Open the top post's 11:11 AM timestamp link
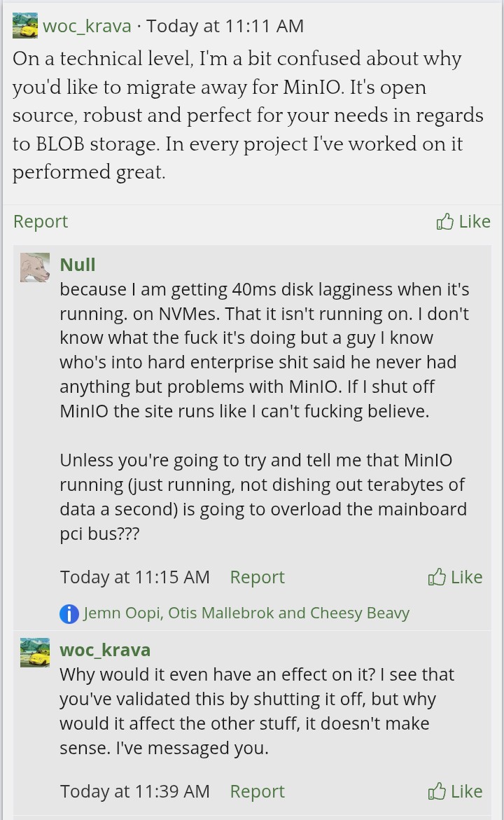The image size is (504, 820). click(x=225, y=27)
